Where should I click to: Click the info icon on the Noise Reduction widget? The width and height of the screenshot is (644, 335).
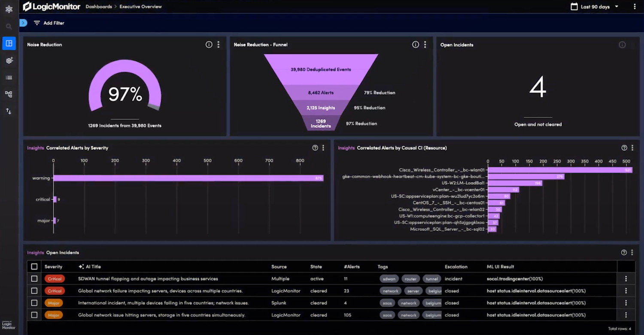click(209, 44)
